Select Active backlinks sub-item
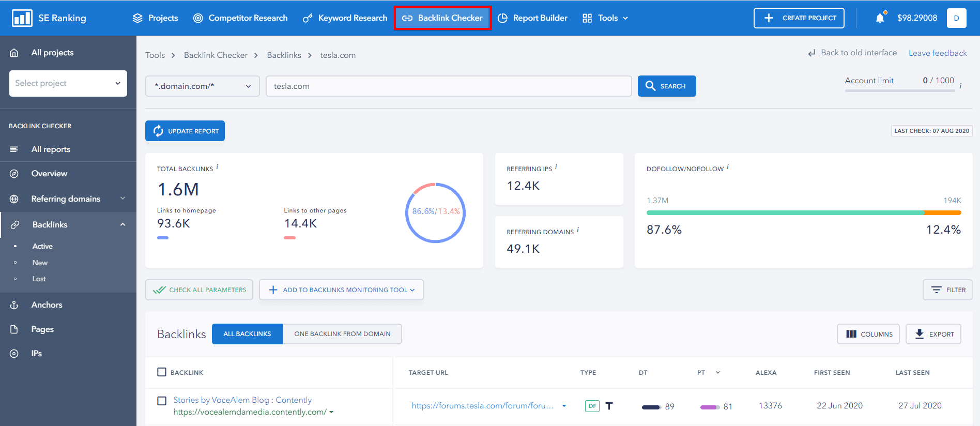 pyautogui.click(x=42, y=247)
